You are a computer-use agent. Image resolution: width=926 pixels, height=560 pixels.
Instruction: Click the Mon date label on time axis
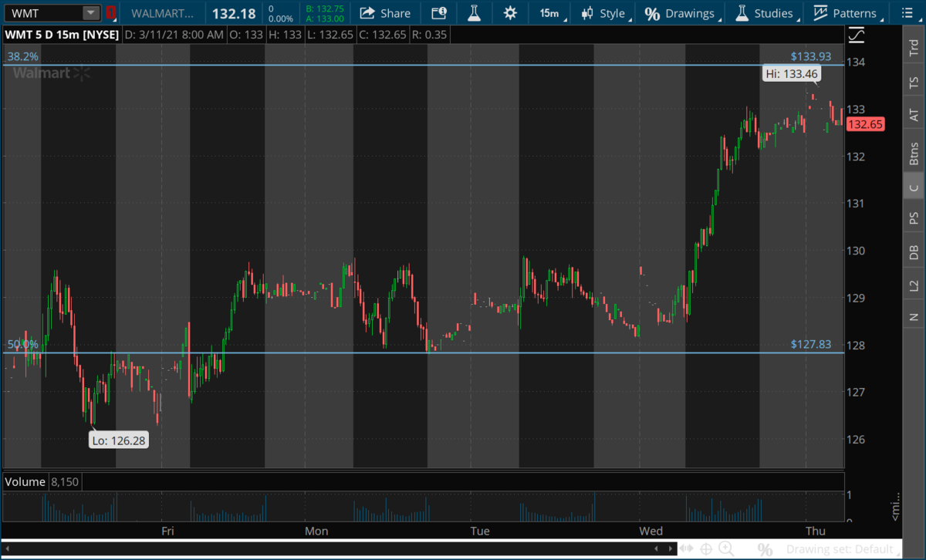[x=316, y=531]
